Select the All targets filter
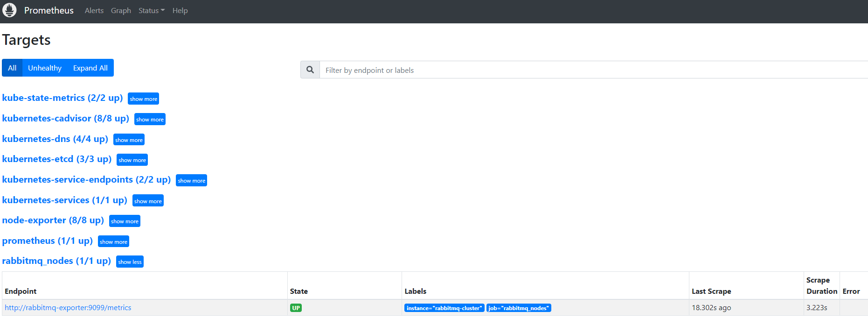The height and width of the screenshot is (326, 868). pos(12,68)
